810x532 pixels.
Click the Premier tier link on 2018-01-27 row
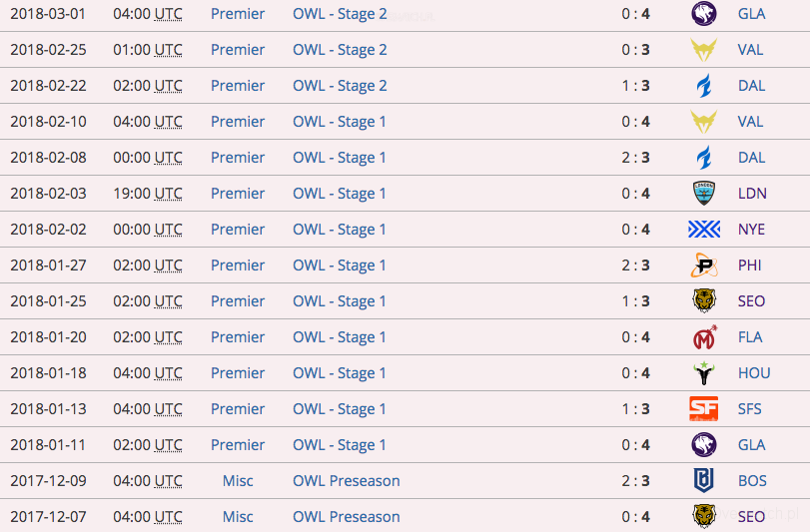(238, 266)
